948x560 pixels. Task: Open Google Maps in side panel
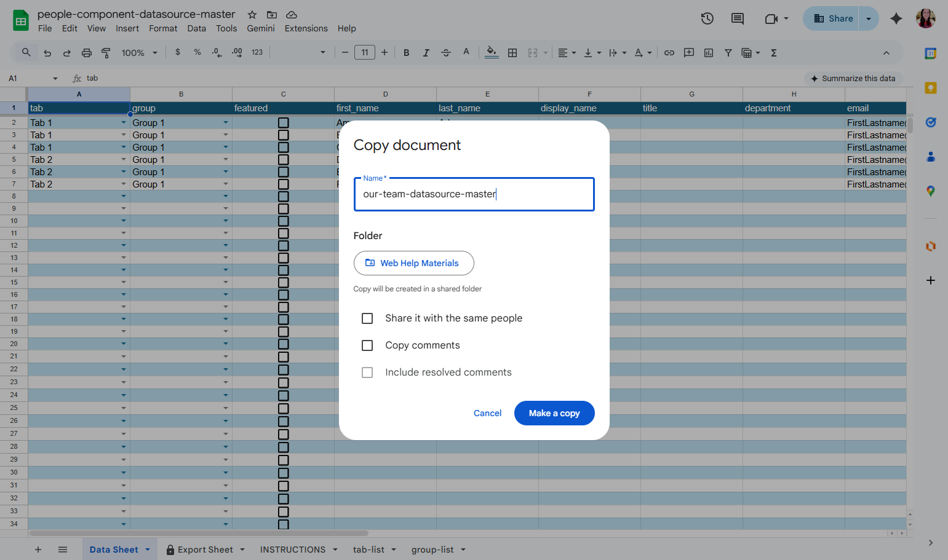pos(931,191)
